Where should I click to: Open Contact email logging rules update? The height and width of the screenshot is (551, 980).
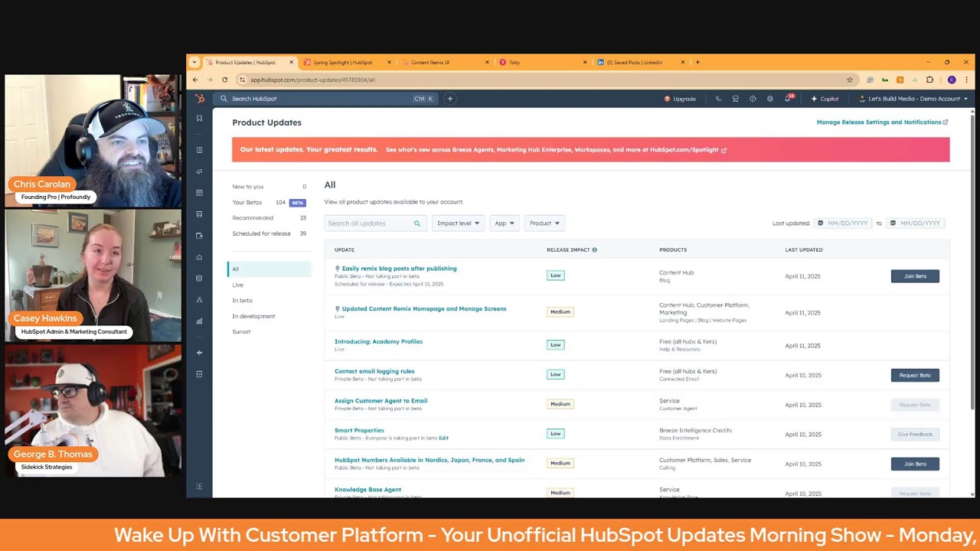coord(374,372)
